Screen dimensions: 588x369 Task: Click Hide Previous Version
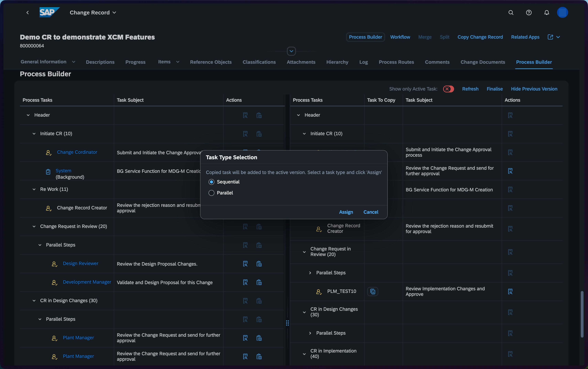[x=534, y=89]
